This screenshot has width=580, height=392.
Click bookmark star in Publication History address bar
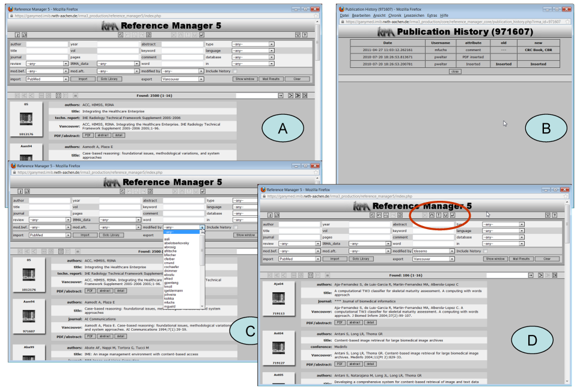pyautogui.click(x=568, y=22)
